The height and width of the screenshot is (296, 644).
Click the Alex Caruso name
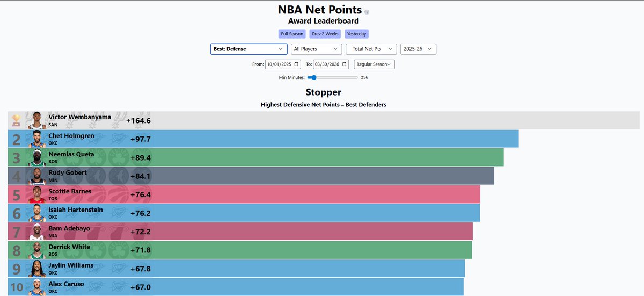66,284
